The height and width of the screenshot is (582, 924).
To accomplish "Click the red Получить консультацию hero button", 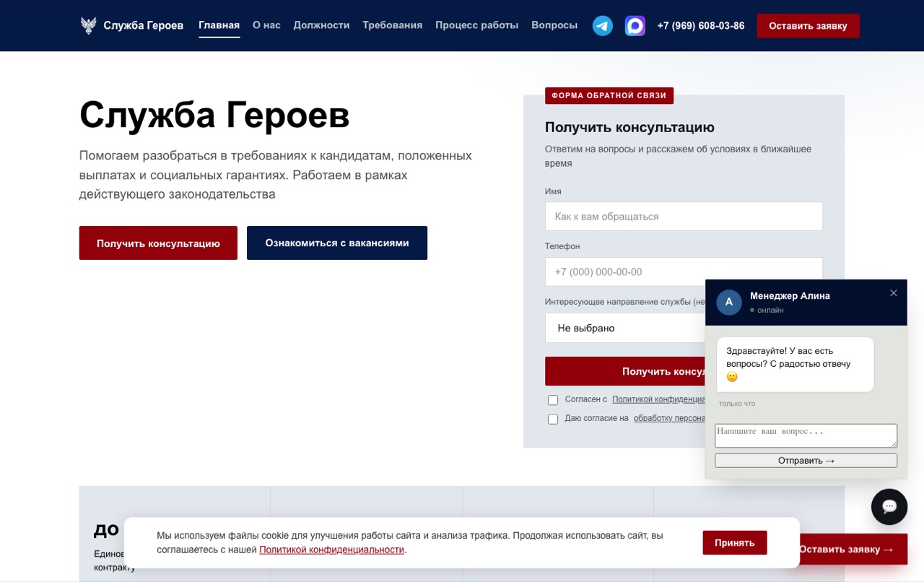I will [158, 243].
